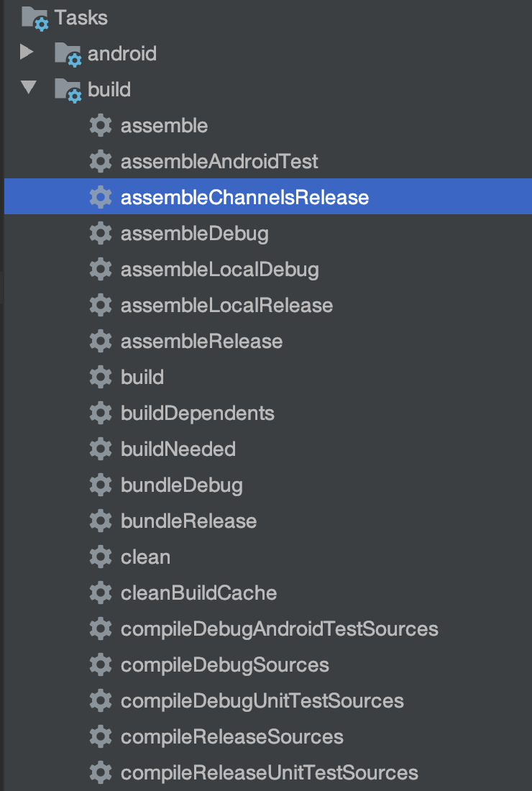
Task: Collapse the build task folder arrow
Action: pyautogui.click(x=29, y=88)
